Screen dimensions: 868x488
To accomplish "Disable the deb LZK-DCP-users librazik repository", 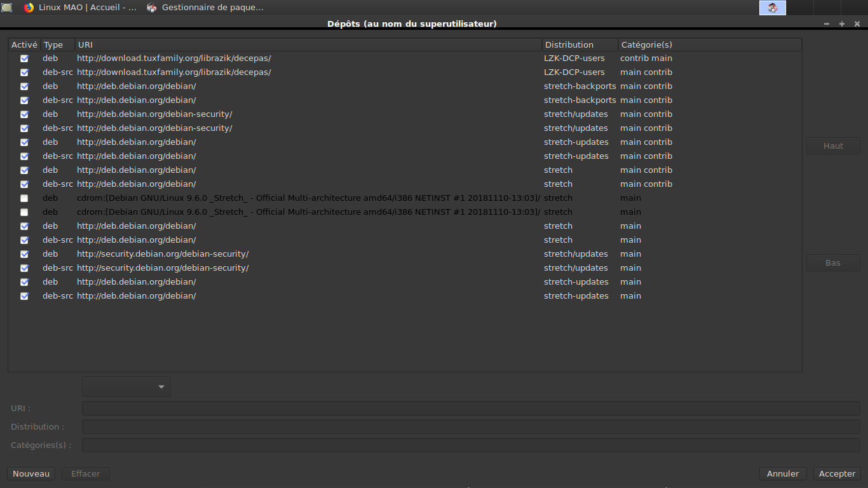I will pos(24,58).
